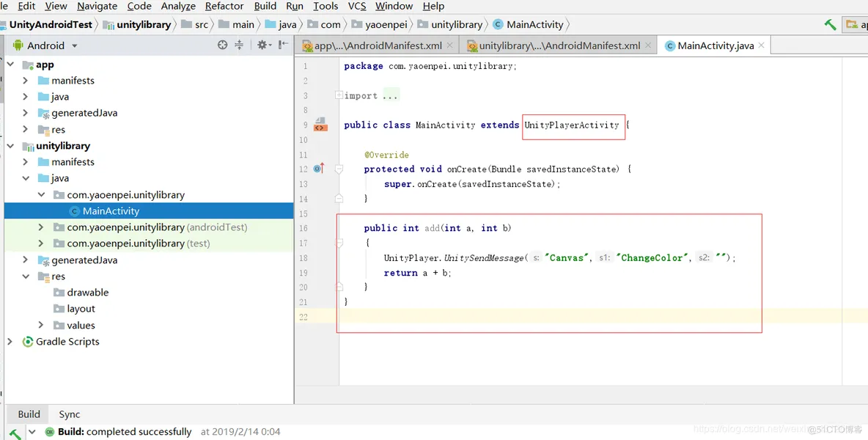This screenshot has height=440, width=868.
Task: Expand the values folder
Action: (41, 325)
